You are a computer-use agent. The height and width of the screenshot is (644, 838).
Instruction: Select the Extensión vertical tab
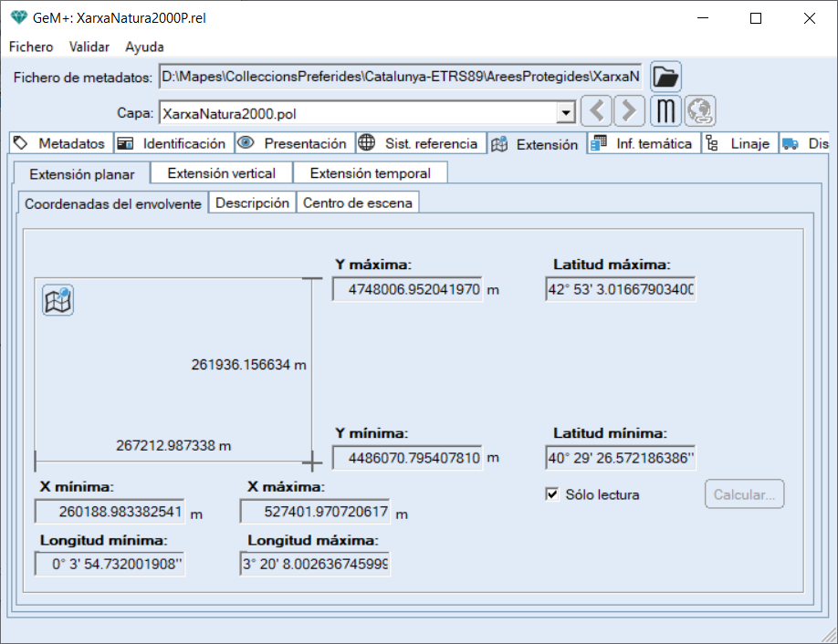click(222, 173)
